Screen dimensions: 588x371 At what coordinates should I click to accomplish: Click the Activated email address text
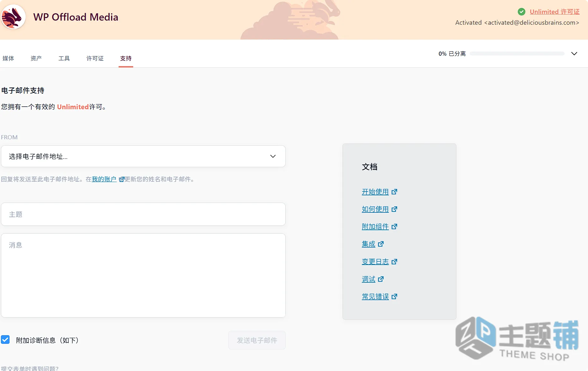pyautogui.click(x=517, y=22)
